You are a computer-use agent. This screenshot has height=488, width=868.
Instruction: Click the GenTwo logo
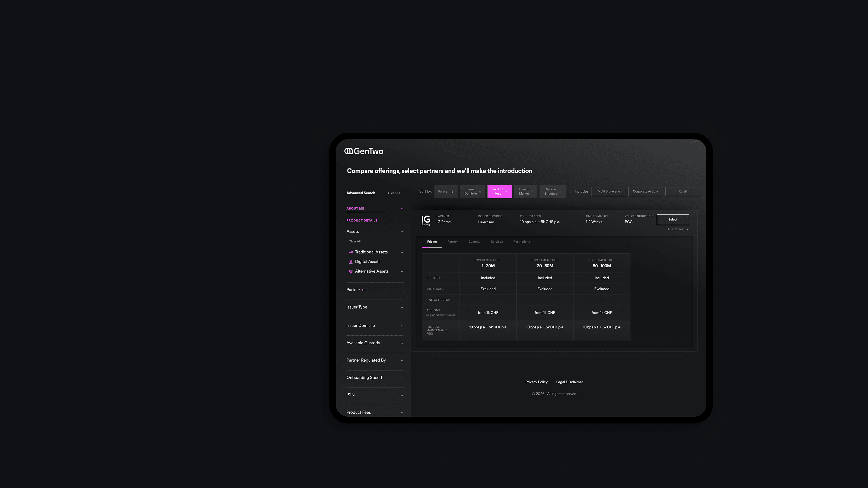point(363,151)
